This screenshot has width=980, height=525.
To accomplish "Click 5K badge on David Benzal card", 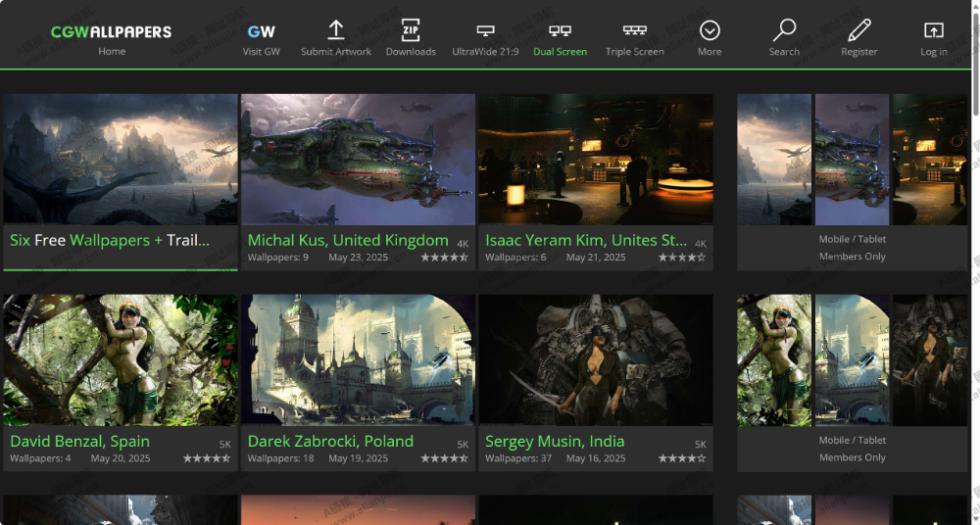I will 225,445.
